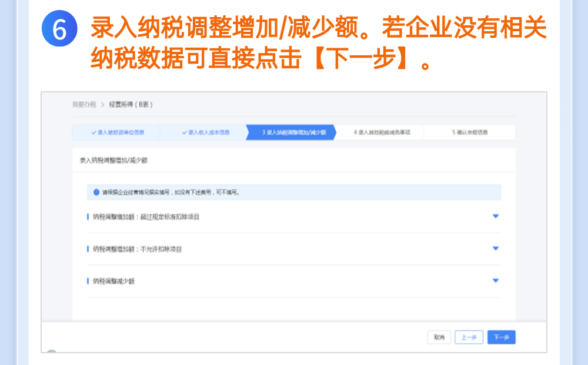588x365 pixels.
Task: Expand 不允许扣除项目 using its blue arrow
Action: pyautogui.click(x=495, y=248)
